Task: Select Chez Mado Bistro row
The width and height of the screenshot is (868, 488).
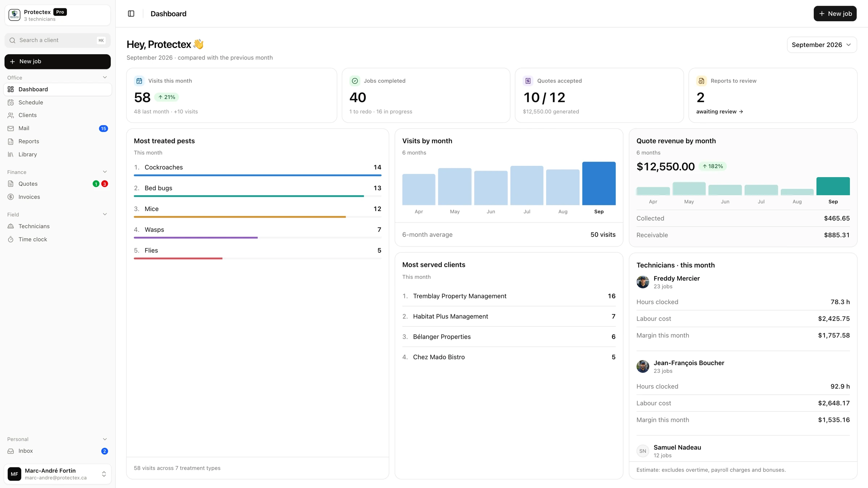Action: [509, 357]
